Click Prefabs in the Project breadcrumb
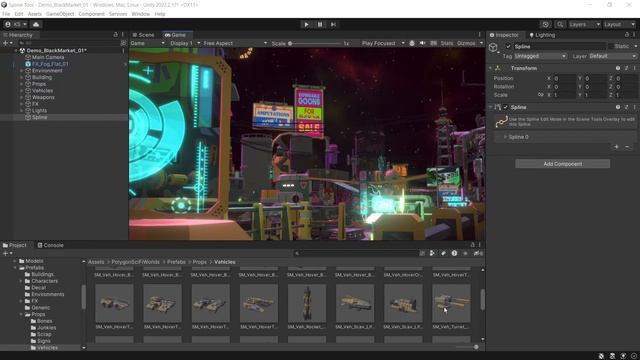This screenshot has height=360, width=640. click(x=176, y=262)
